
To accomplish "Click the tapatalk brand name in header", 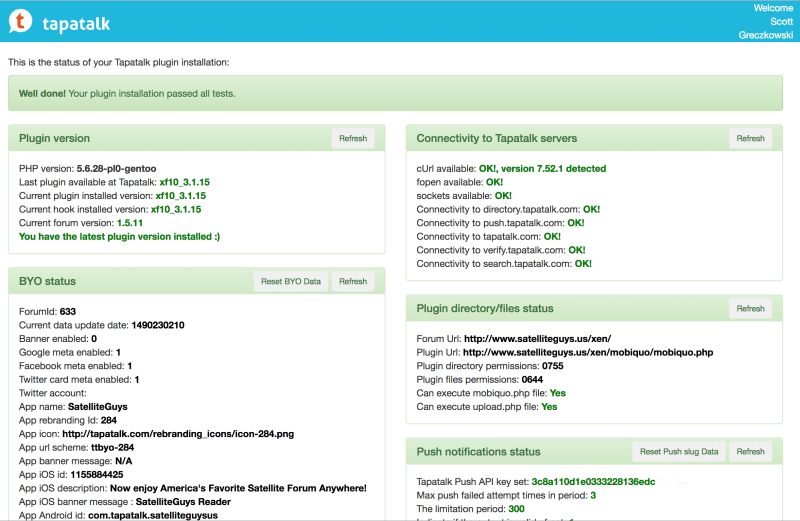I will coord(76,23).
